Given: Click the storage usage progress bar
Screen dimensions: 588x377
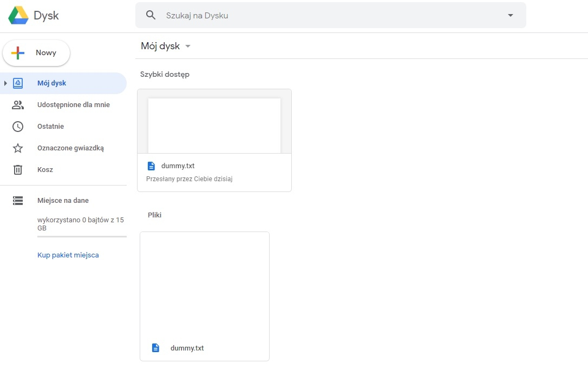Looking at the screenshot, I should pos(82,236).
